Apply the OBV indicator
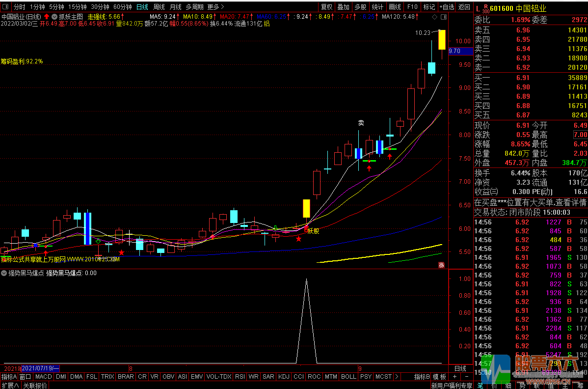 (168, 377)
